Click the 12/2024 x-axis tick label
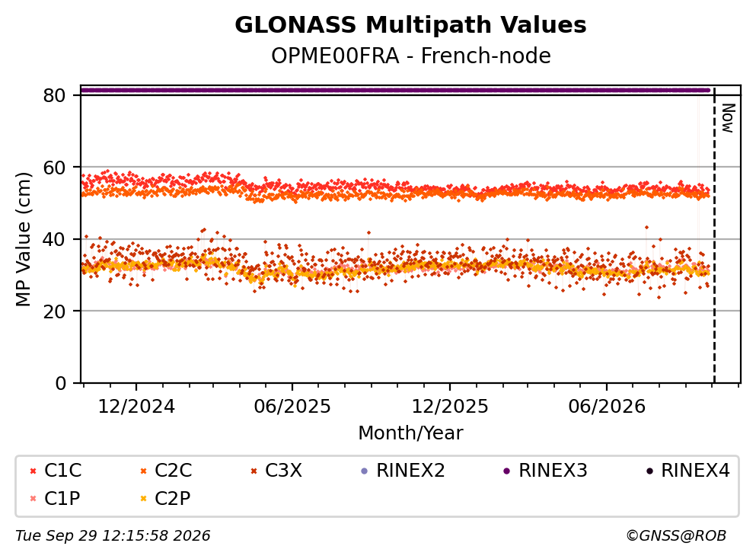756x559 pixels. point(136,407)
